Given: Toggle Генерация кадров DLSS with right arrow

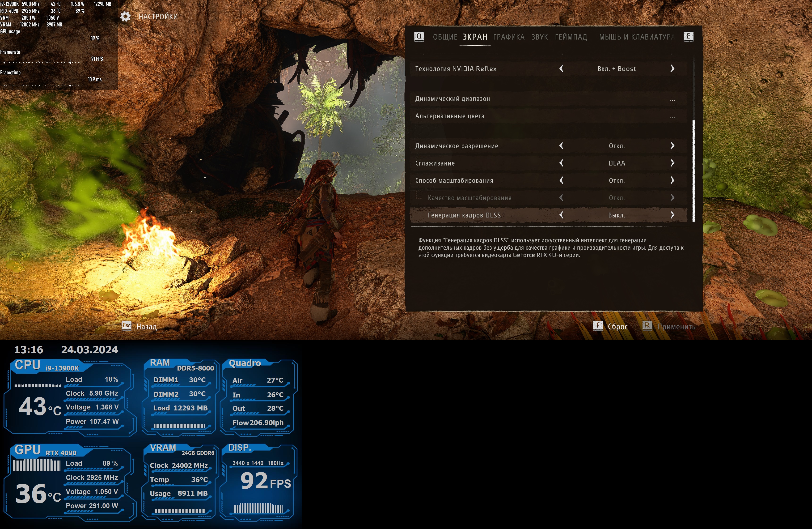Looking at the screenshot, I should tap(672, 215).
